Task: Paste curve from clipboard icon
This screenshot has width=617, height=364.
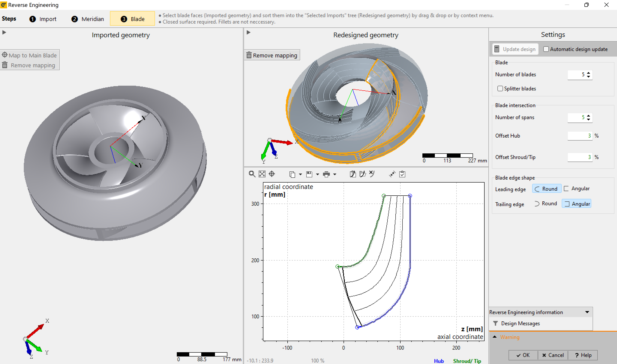Action: point(353,174)
